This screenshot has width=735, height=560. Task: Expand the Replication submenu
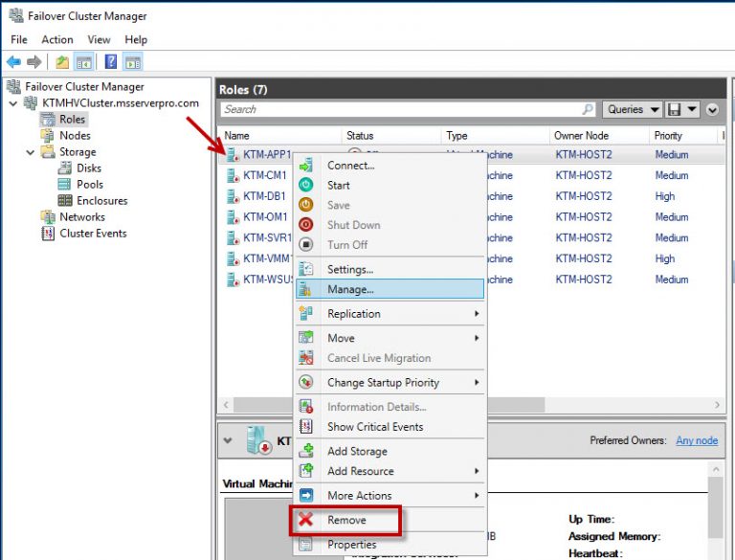click(477, 313)
